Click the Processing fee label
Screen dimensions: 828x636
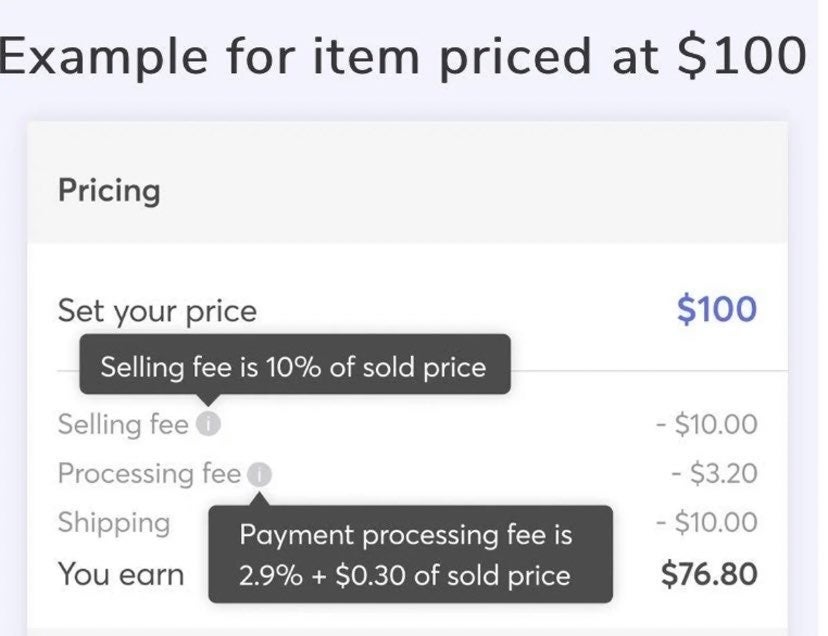[x=149, y=473]
